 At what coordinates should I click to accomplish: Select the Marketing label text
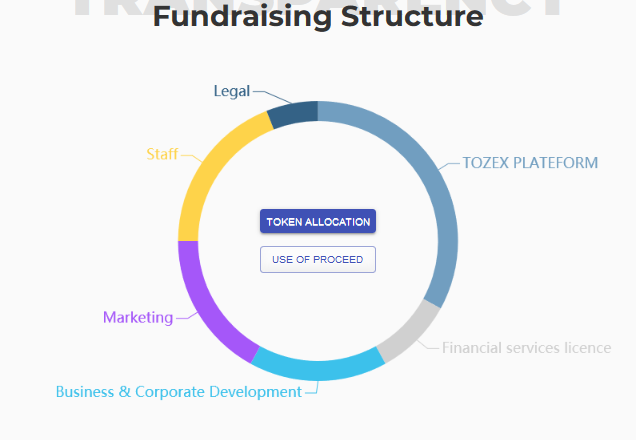pyautogui.click(x=138, y=317)
